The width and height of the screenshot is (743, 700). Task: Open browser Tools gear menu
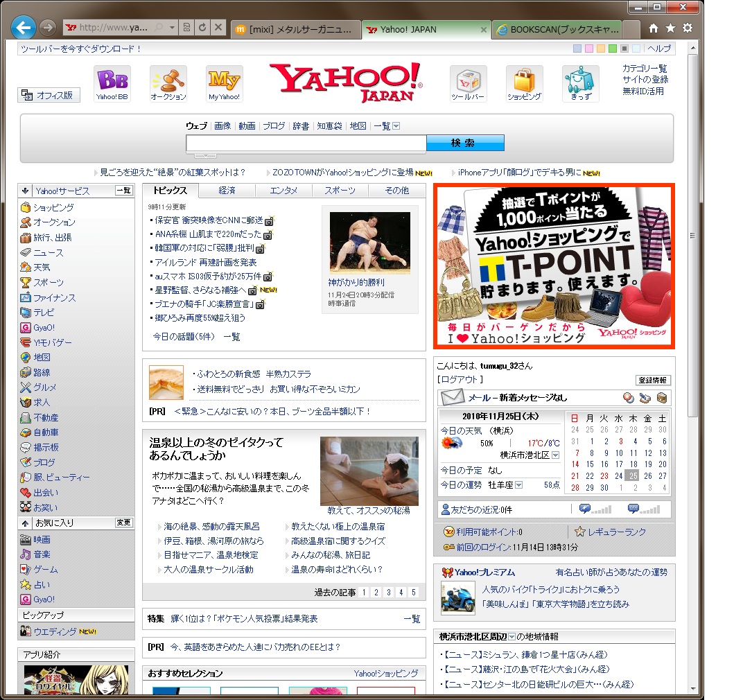coord(688,28)
